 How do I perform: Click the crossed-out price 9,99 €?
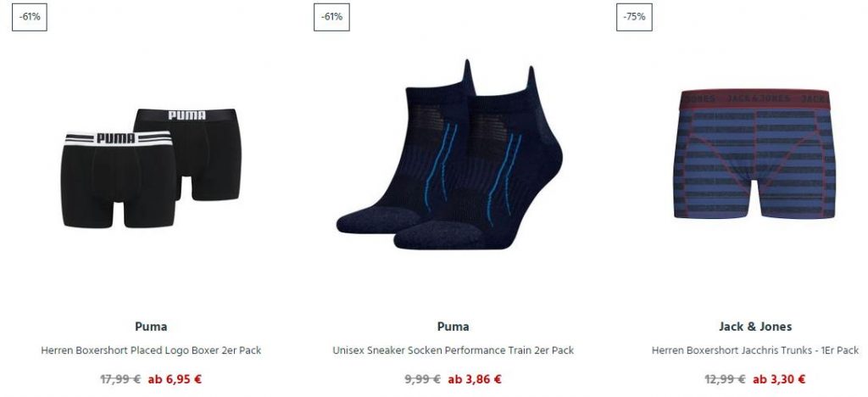pyautogui.click(x=423, y=379)
